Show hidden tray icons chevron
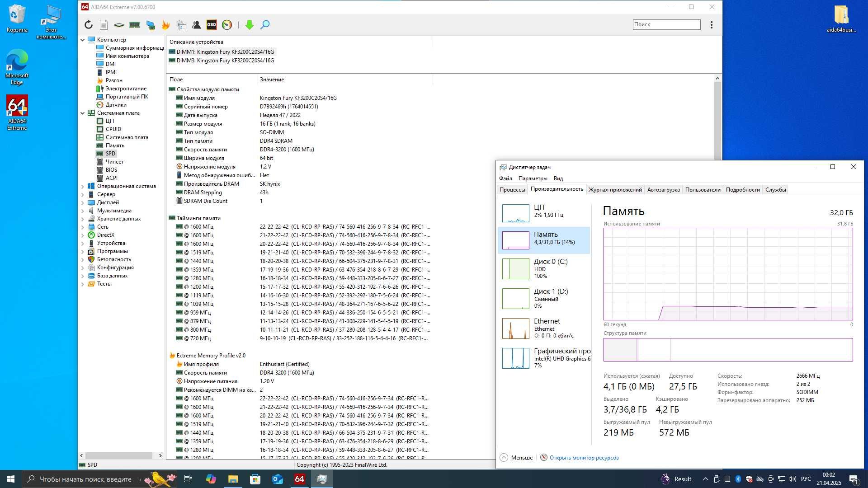This screenshot has height=488, width=868. click(x=705, y=479)
